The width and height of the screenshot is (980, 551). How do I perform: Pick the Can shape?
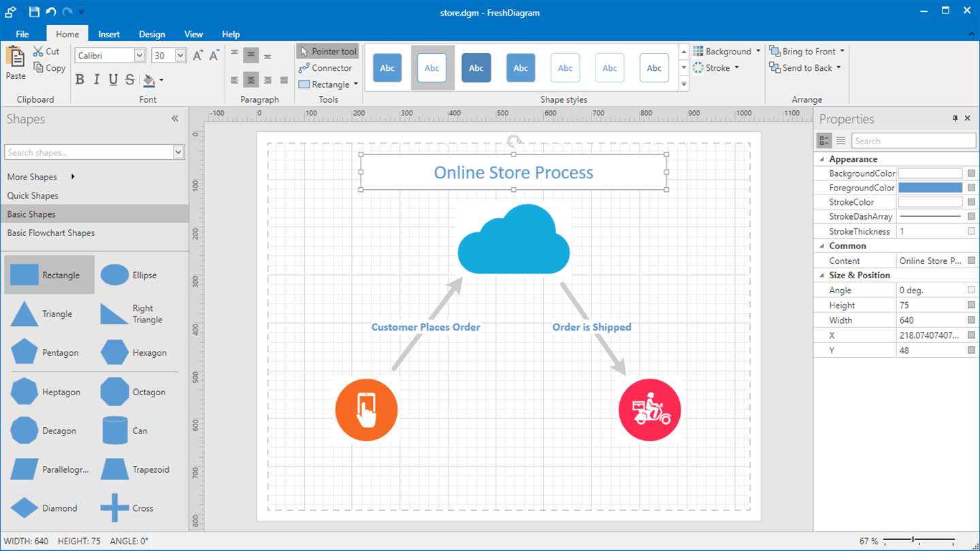tap(140, 431)
